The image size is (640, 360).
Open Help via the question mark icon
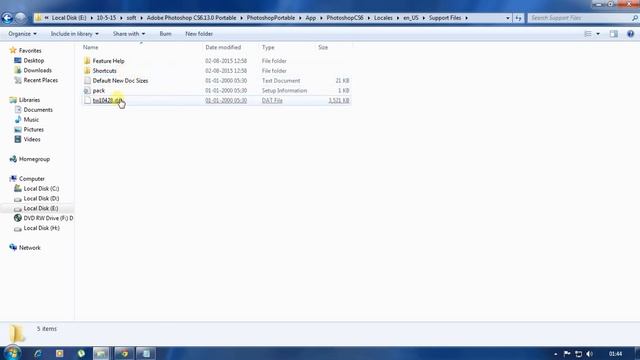coord(630,34)
